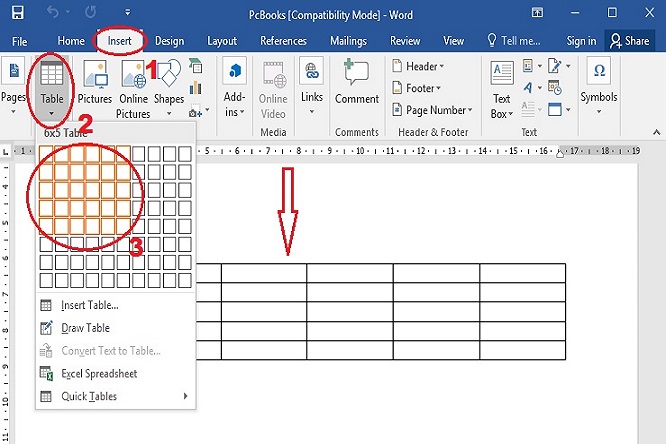666x444 pixels.
Task: Open the WordArt dropdown icon
Action: click(x=532, y=88)
